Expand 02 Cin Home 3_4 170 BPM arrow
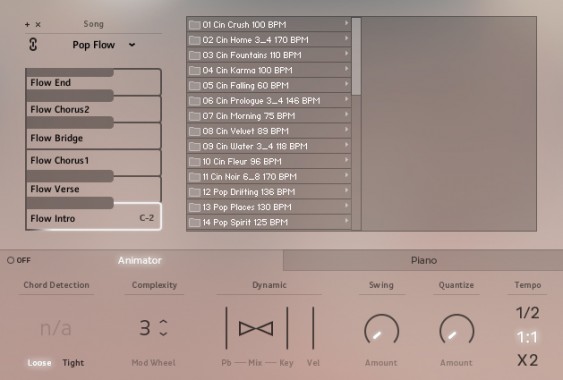This screenshot has width=563, height=380. coord(346,38)
